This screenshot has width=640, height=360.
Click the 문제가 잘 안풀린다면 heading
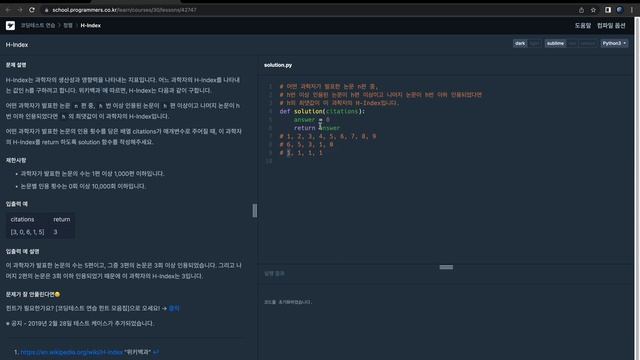(x=33, y=294)
